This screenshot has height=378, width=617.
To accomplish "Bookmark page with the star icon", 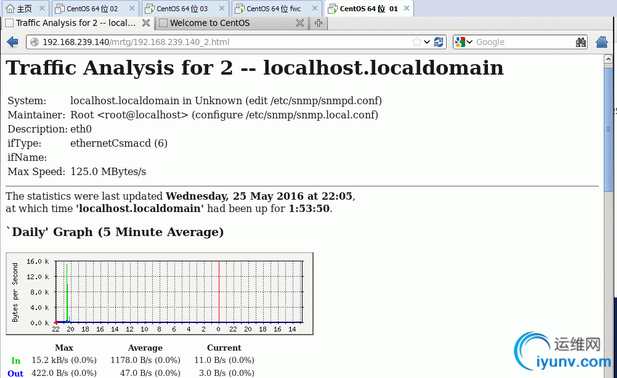I will [416, 42].
